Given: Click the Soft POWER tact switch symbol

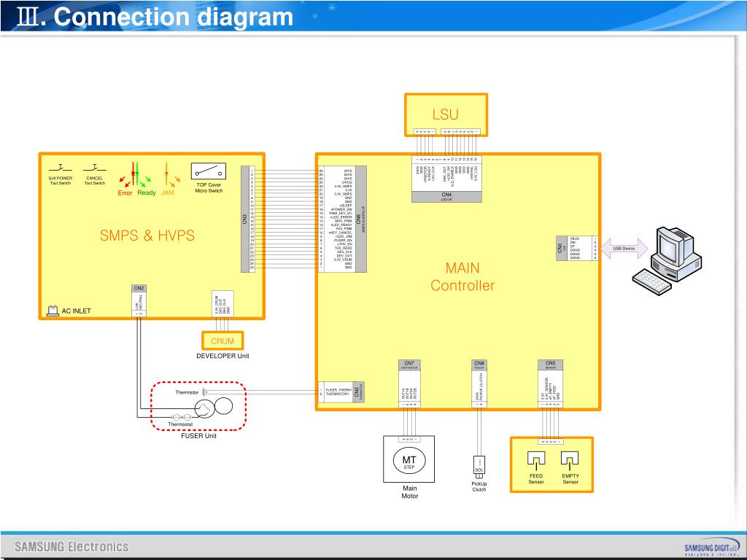Looking at the screenshot, I should (61, 168).
